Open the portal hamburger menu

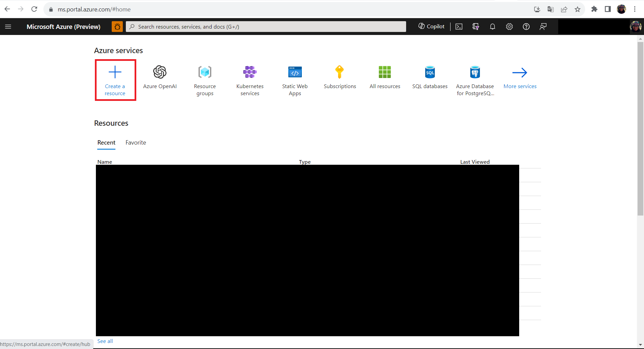click(x=8, y=27)
